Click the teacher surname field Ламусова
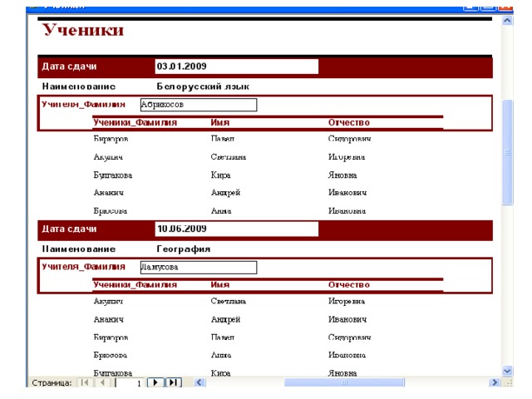 [x=199, y=267]
